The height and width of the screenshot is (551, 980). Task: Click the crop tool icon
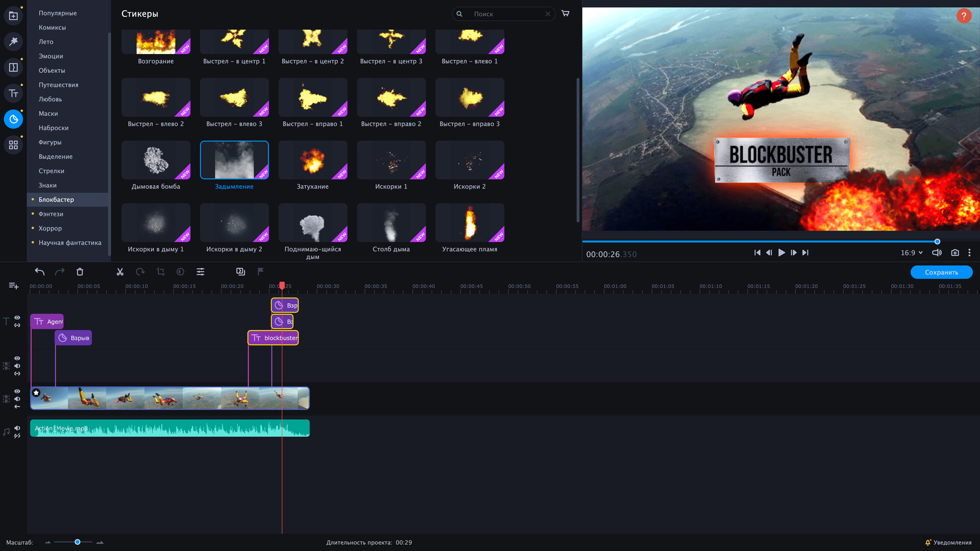pos(160,272)
